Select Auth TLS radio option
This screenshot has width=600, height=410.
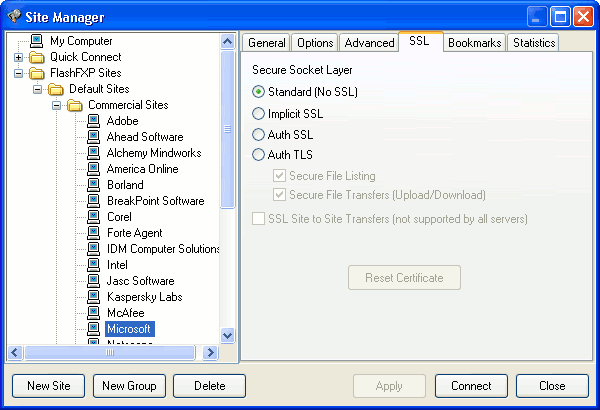pyautogui.click(x=258, y=155)
